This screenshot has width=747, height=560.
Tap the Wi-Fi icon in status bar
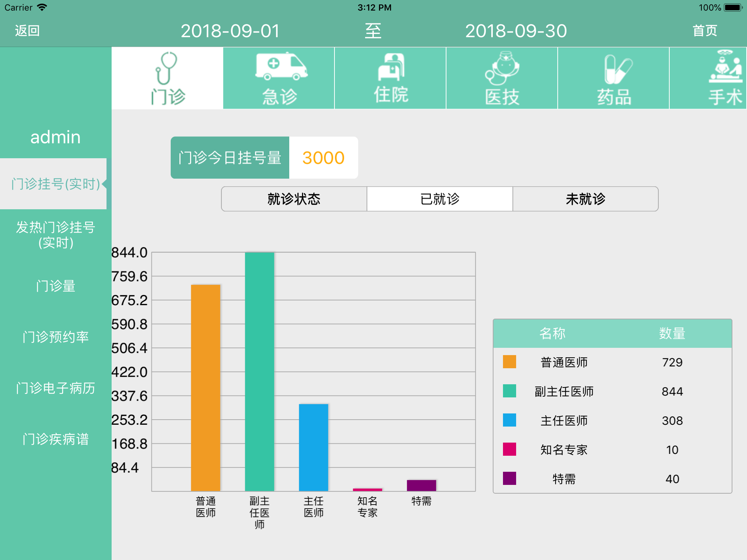(x=42, y=7)
